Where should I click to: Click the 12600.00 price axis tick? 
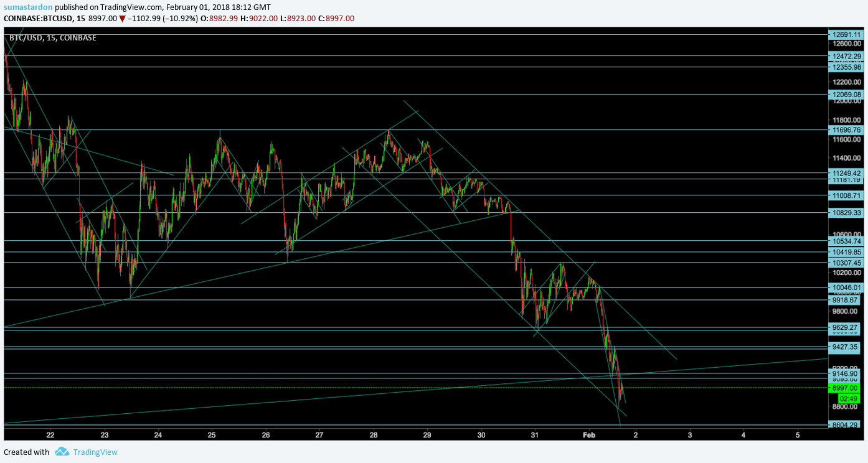(846, 44)
